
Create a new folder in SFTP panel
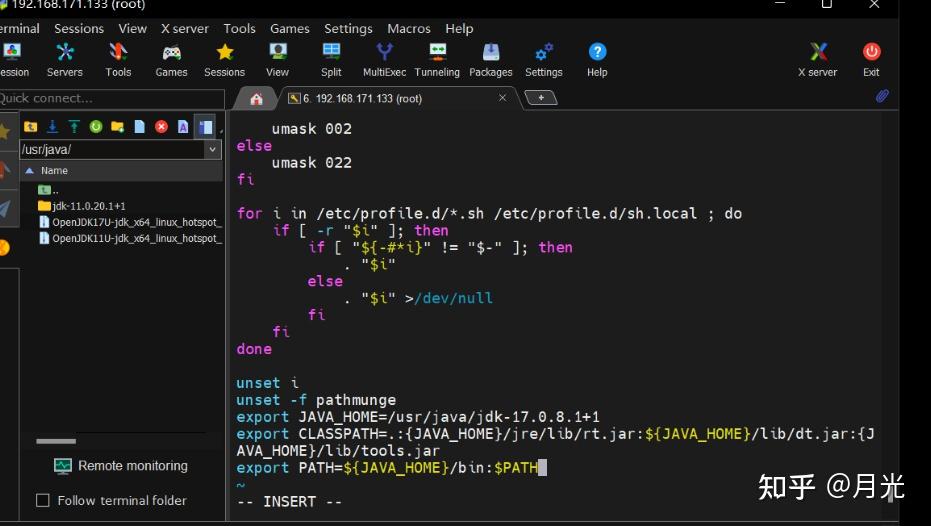[x=118, y=126]
